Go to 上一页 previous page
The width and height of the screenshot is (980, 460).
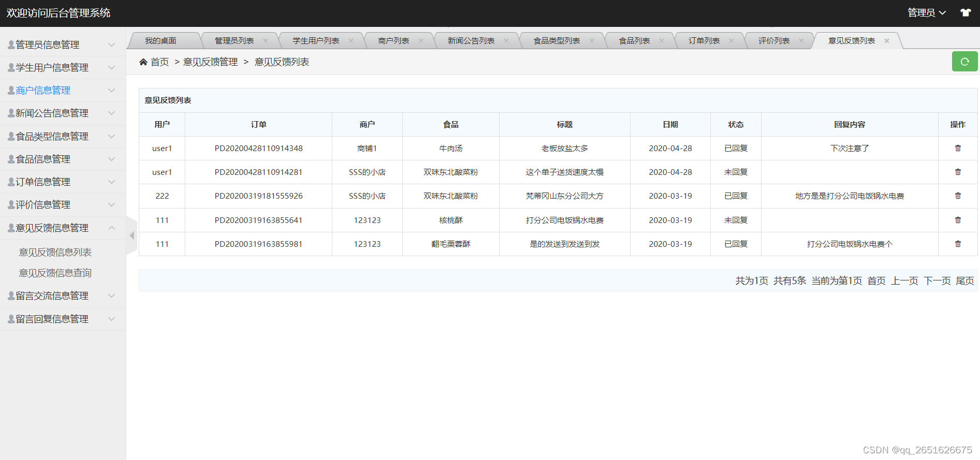click(904, 281)
